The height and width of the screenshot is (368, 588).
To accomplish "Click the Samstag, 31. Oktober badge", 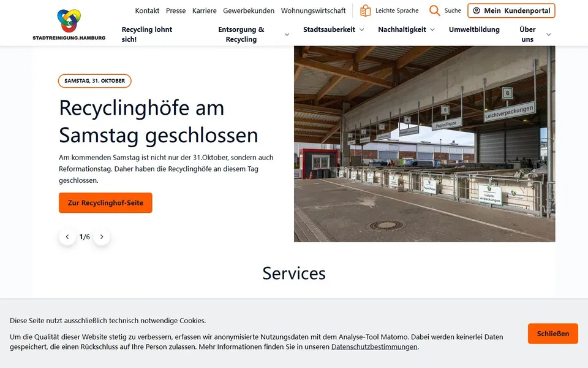I will pyautogui.click(x=94, y=81).
